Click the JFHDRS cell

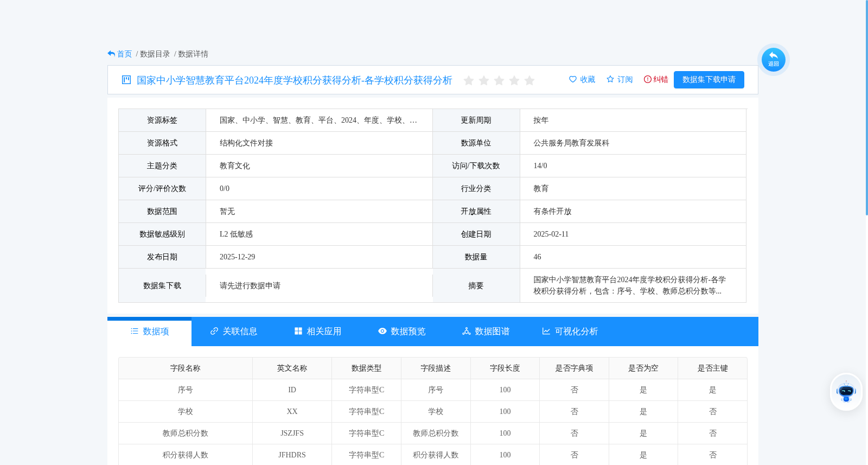[x=292, y=455]
